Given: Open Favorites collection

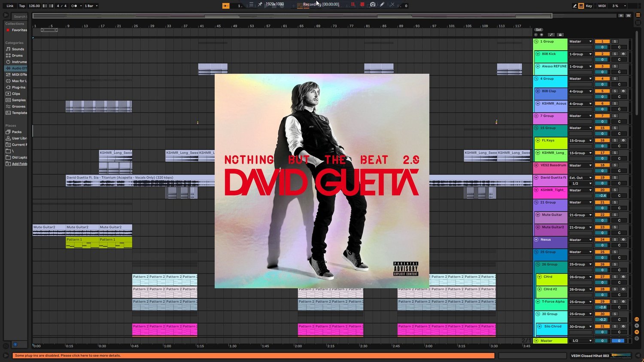Looking at the screenshot, I should [17, 30].
